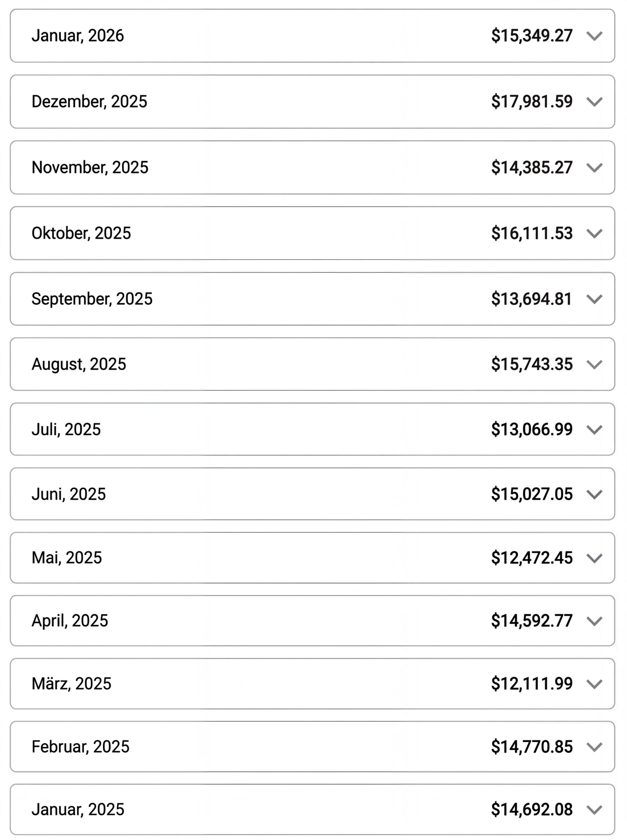This screenshot has width=627, height=840.
Task: Open April, 2025 breakdown via chevron
Action: coord(594,621)
